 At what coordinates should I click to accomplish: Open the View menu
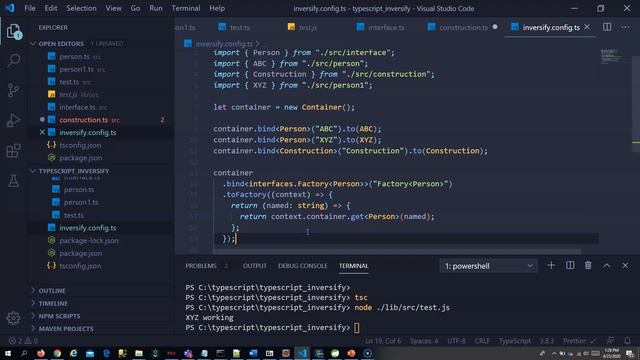click(113, 8)
